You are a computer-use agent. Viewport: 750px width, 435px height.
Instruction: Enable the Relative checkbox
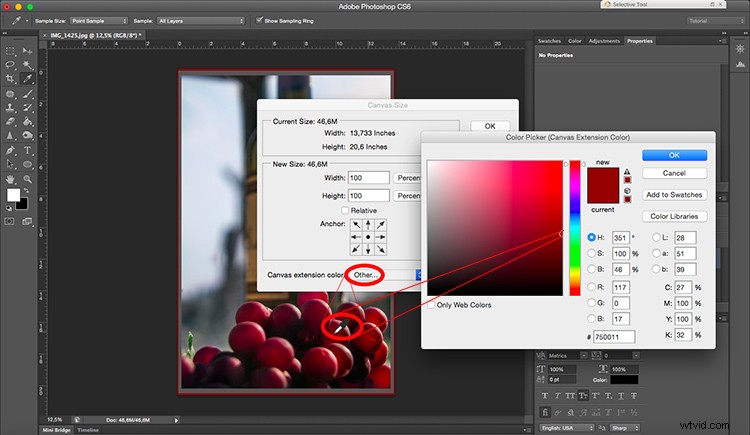(x=345, y=210)
